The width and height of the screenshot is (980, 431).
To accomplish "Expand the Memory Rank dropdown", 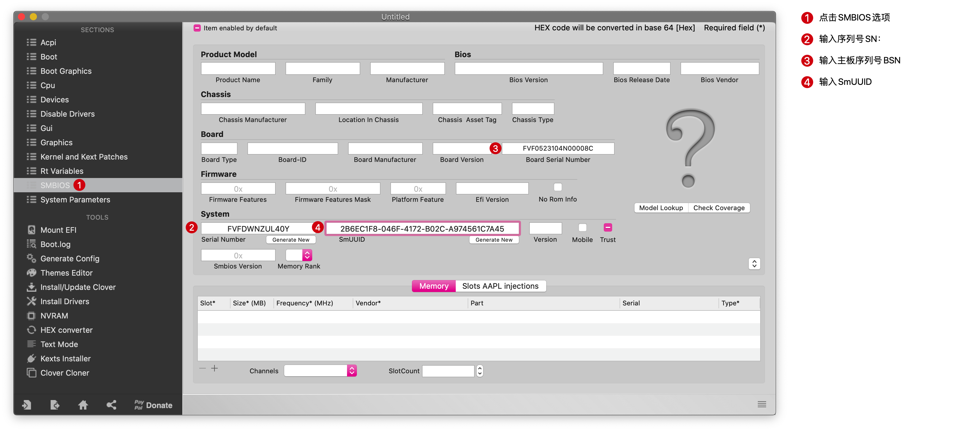I will 307,255.
